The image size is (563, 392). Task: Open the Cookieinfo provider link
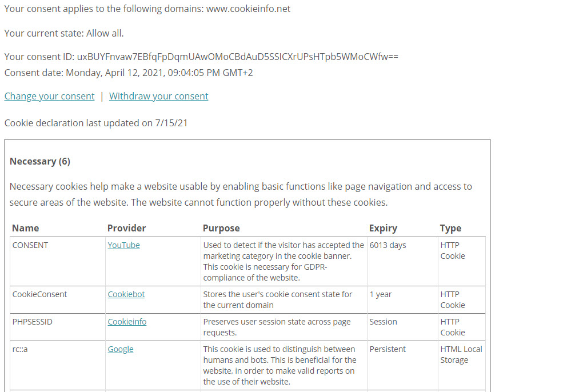[127, 322]
